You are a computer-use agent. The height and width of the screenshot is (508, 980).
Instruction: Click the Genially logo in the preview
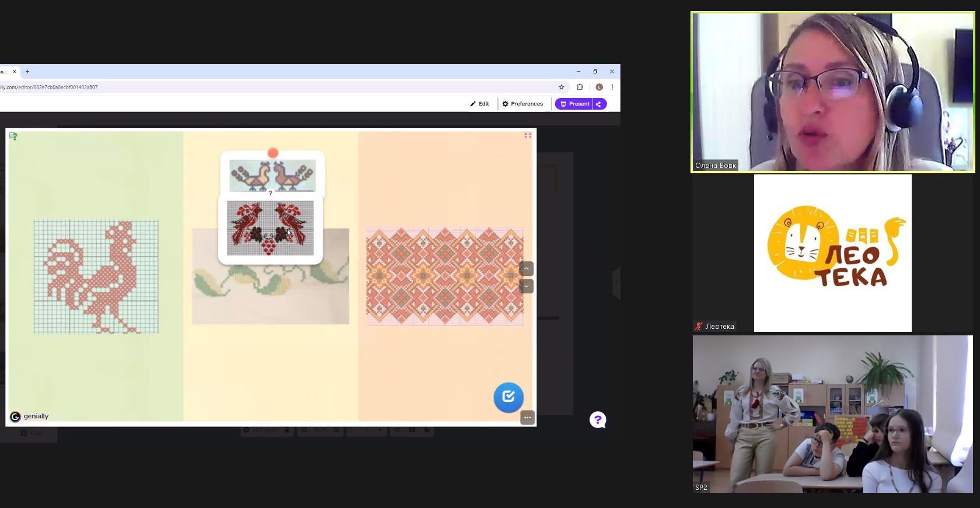[30, 416]
